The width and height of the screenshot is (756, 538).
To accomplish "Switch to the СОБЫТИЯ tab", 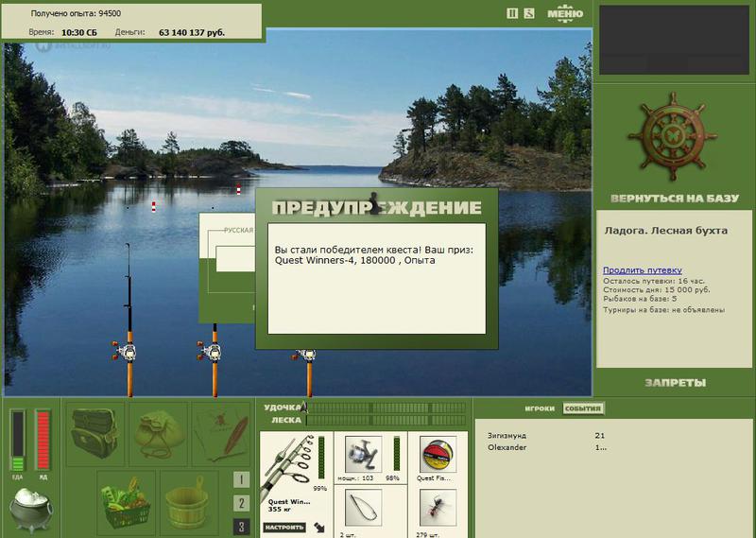I will pos(583,408).
